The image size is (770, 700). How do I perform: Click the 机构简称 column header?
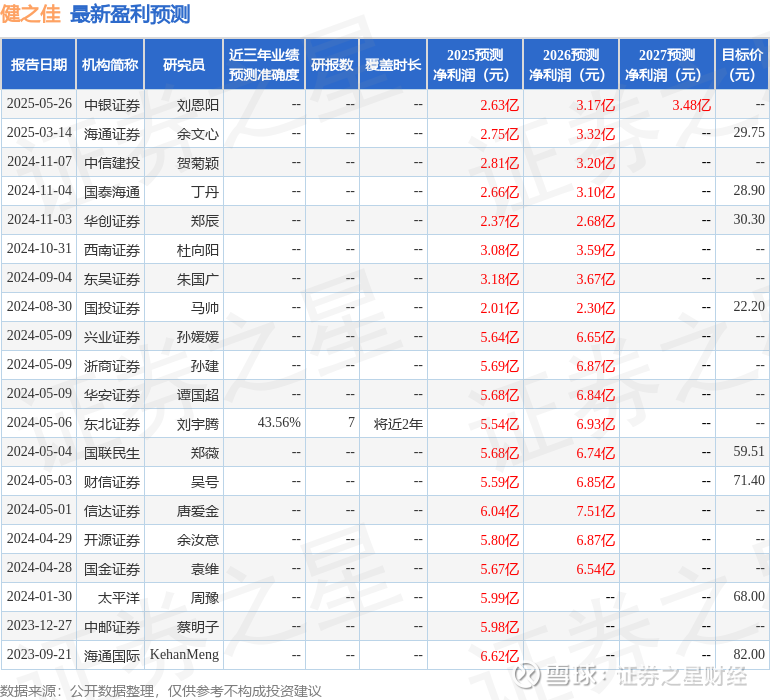click(110, 64)
